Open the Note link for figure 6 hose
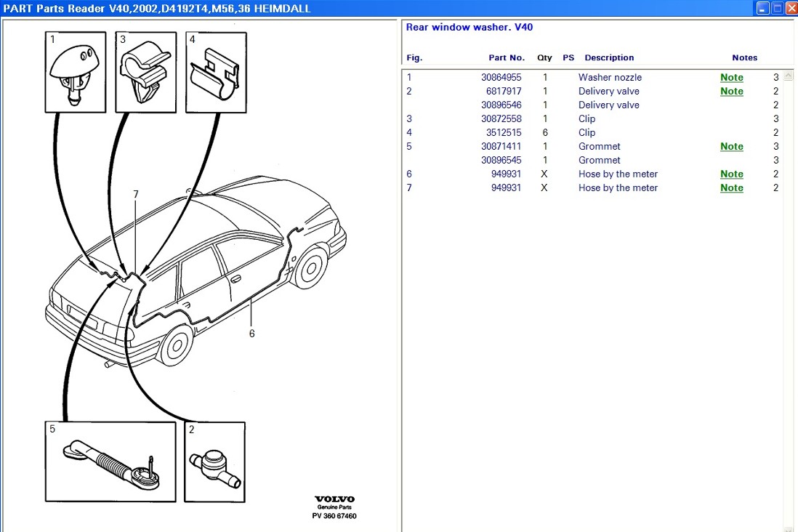The height and width of the screenshot is (532, 798). pyautogui.click(x=731, y=174)
